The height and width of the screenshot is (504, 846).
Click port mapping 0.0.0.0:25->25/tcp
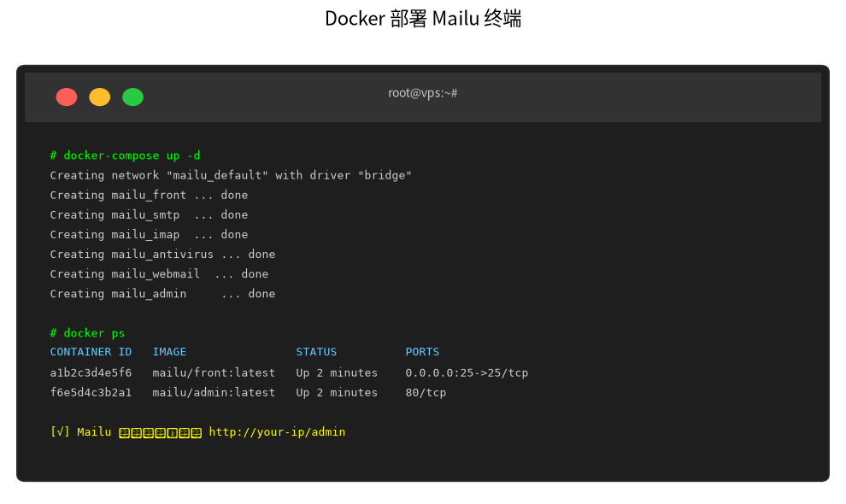(467, 372)
